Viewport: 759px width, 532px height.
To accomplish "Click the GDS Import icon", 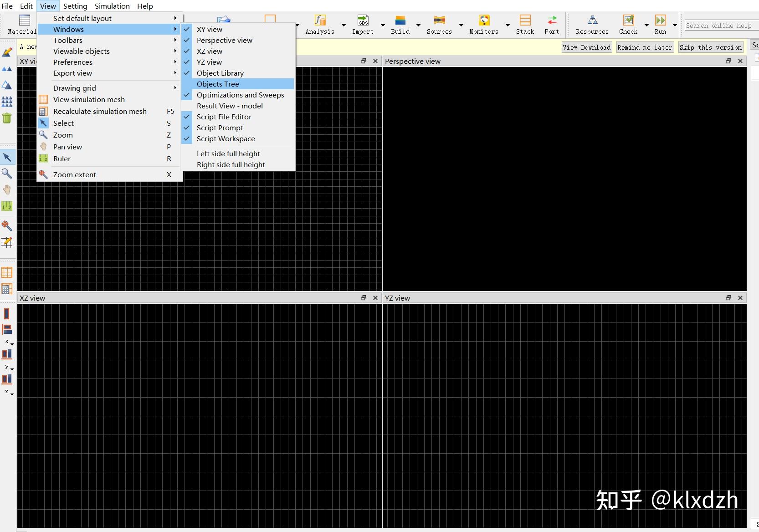I will 363,25.
